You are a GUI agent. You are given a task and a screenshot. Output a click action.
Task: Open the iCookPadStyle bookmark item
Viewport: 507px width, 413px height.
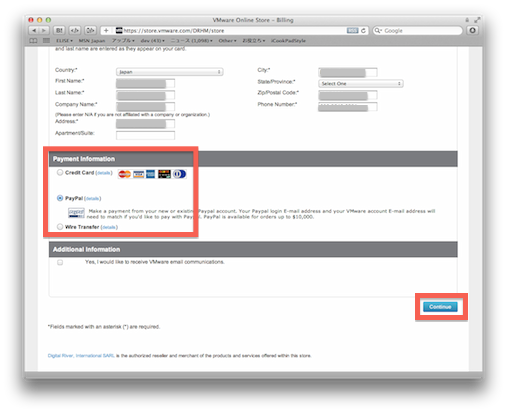point(288,41)
